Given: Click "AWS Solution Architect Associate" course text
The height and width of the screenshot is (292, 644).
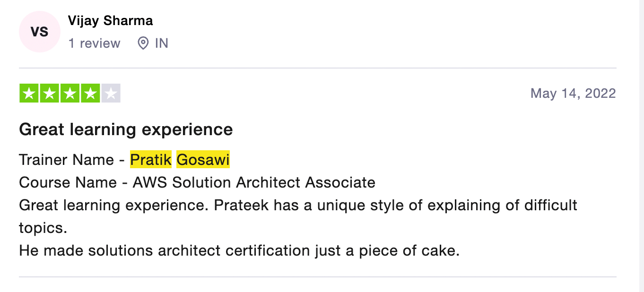Looking at the screenshot, I should pos(254,182).
